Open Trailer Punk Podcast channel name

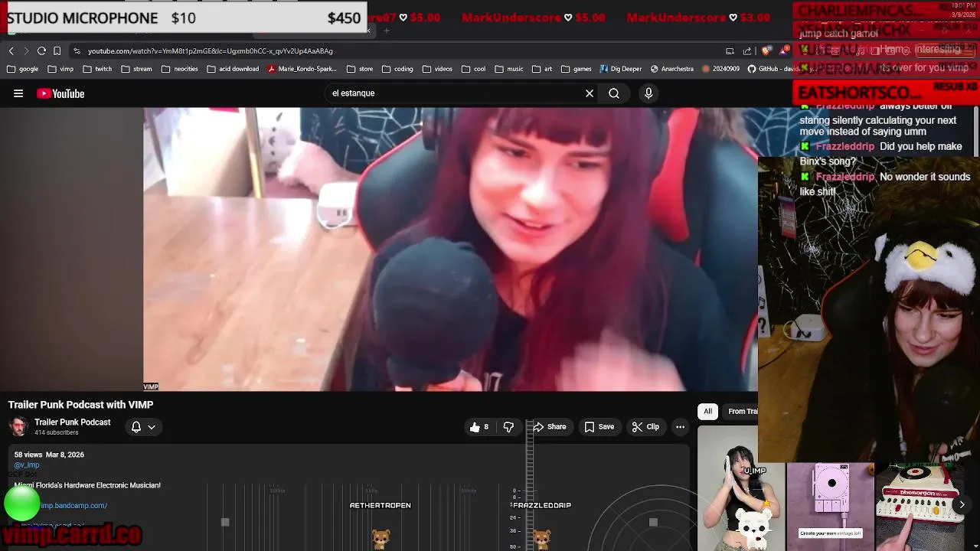point(73,422)
